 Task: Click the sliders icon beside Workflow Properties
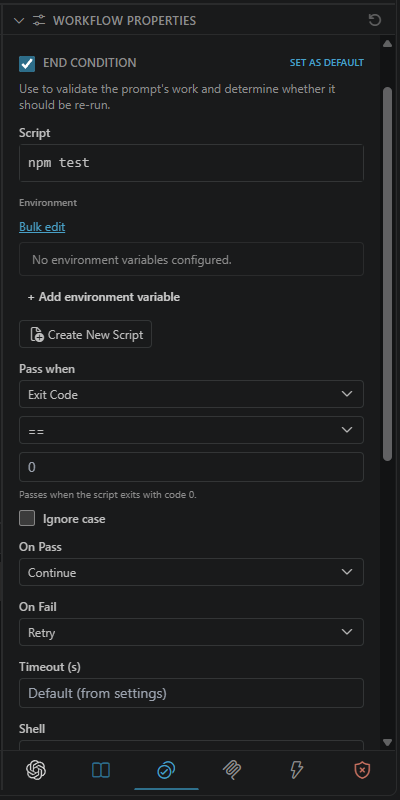[39, 20]
